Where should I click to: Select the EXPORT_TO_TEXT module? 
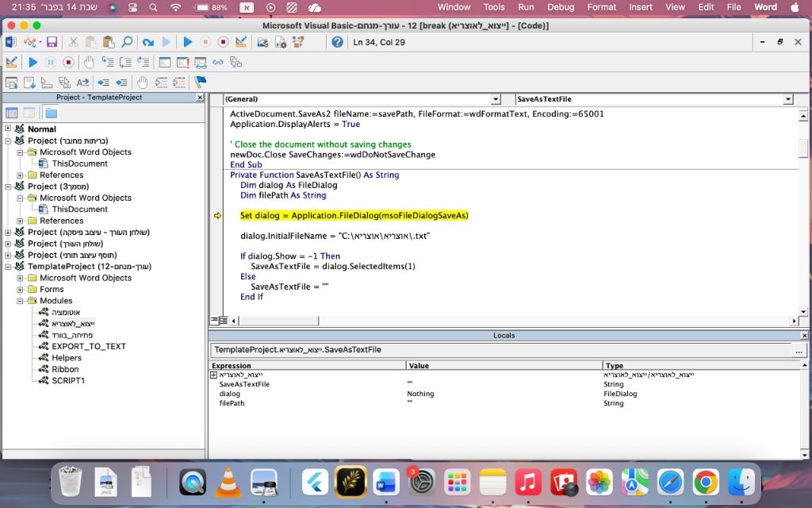coord(88,346)
